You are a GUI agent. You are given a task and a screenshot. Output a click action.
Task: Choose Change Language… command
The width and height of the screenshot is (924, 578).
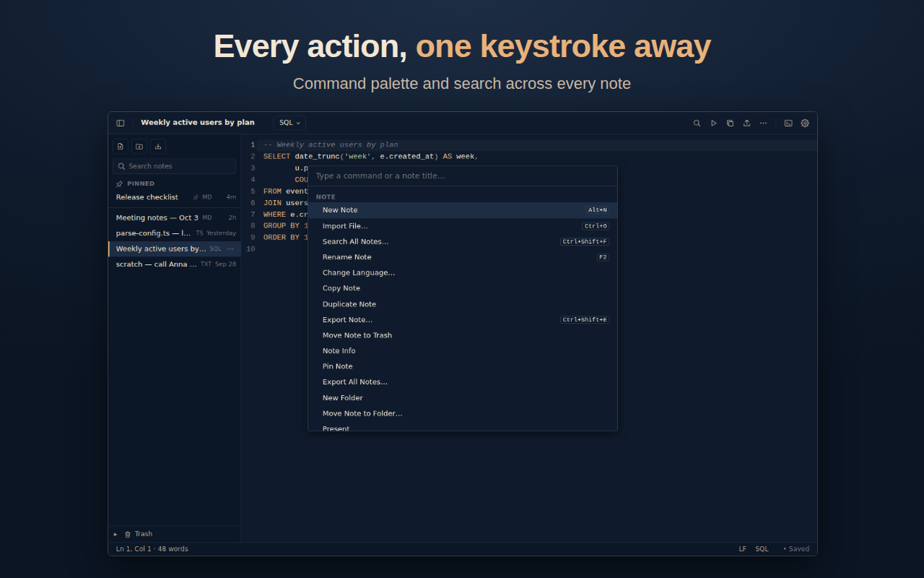tap(463, 272)
